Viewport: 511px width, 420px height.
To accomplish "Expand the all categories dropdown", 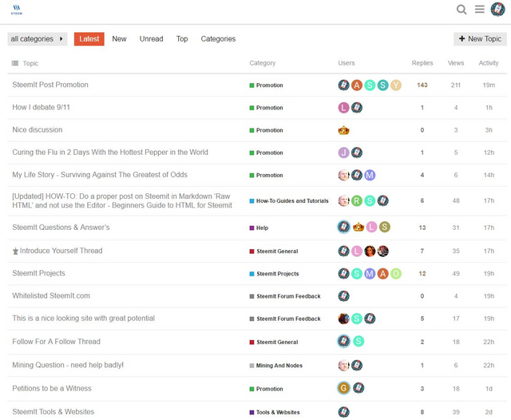I will coord(38,39).
